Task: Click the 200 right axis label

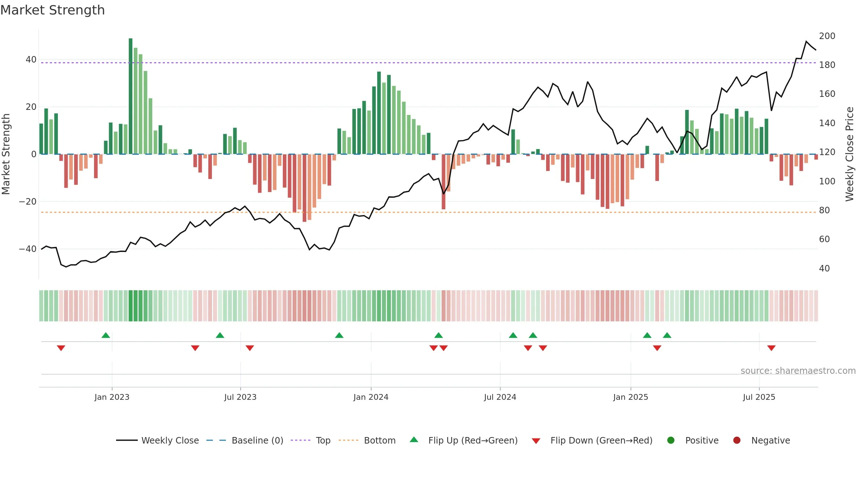Action: pos(827,36)
